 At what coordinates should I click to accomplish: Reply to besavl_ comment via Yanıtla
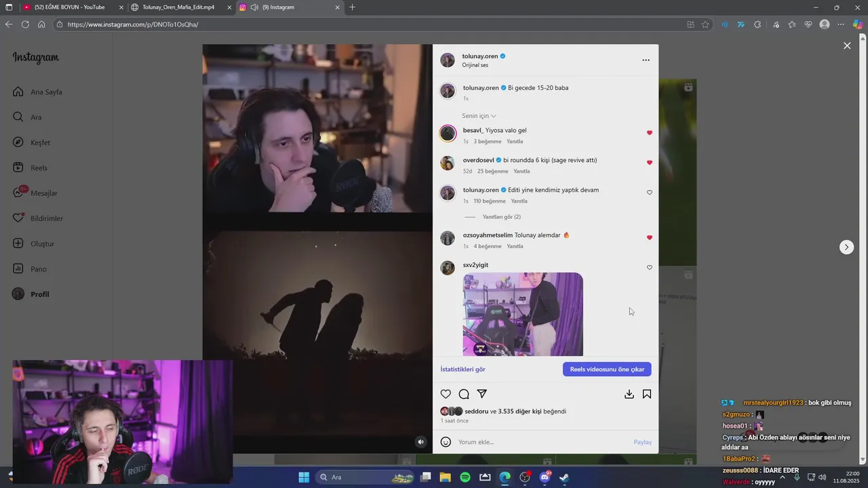(x=515, y=142)
